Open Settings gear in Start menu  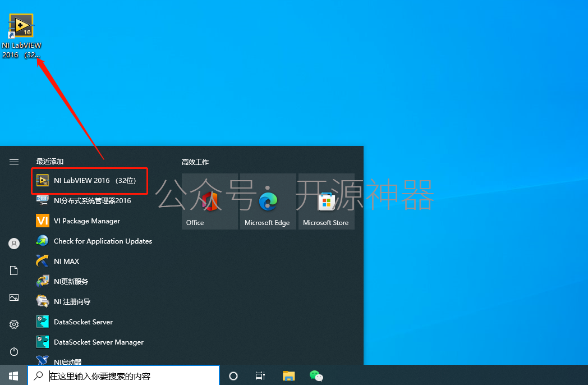14,324
